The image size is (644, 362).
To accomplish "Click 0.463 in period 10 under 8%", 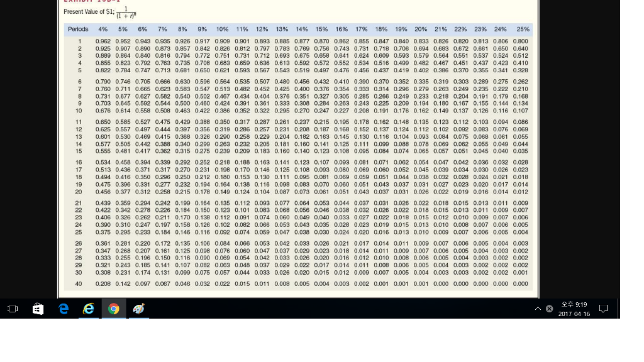I will [x=183, y=111].
